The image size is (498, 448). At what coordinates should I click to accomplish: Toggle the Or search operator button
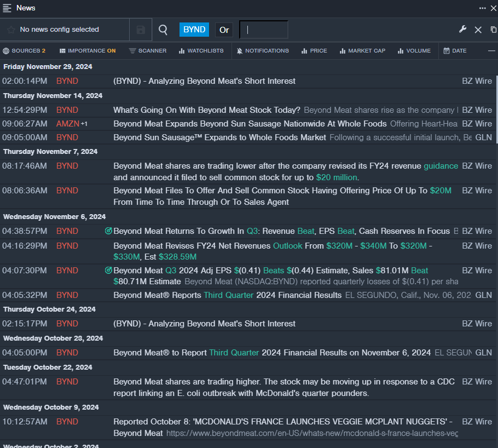(x=224, y=30)
